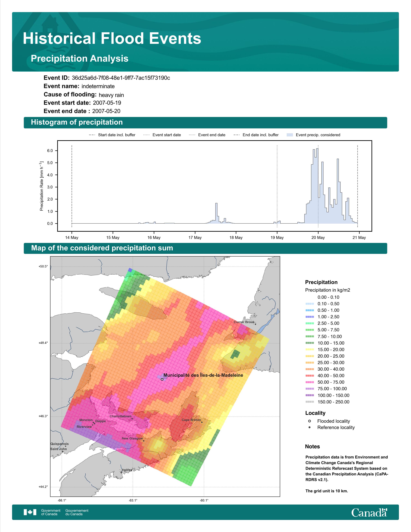This screenshot has height=532, width=411.
Task: Click the grid unit is 10 km note
Action: pyautogui.click(x=327, y=491)
